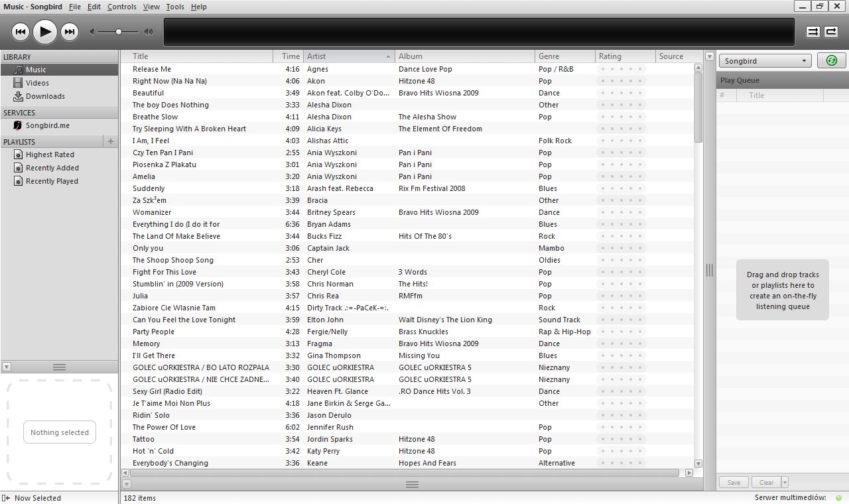The width and height of the screenshot is (849, 504).
Task: Select Music in the library sidebar
Action: click(60, 70)
